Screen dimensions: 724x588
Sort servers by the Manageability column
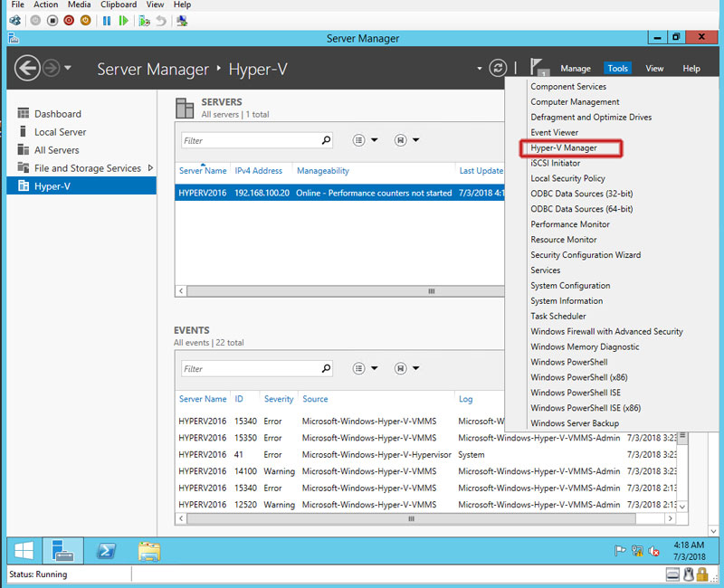point(323,171)
